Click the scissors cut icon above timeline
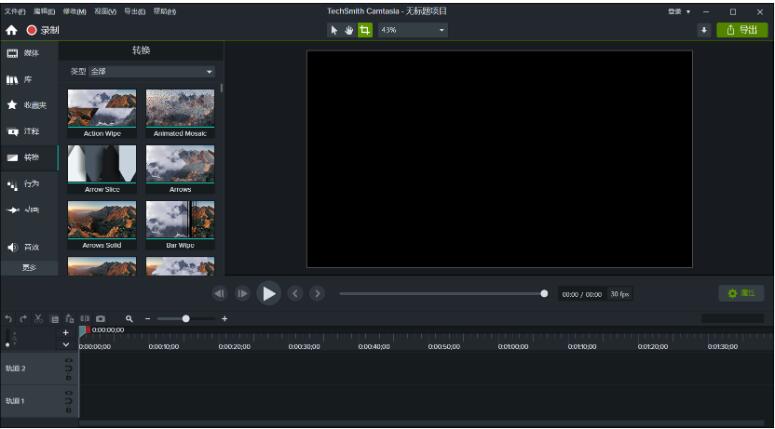This screenshot has height=429, width=775. 38,318
